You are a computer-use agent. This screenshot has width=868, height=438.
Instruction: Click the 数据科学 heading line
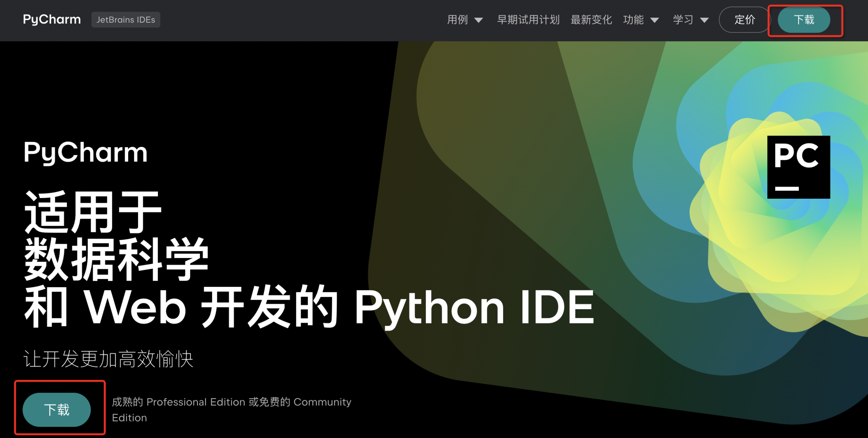(116, 259)
